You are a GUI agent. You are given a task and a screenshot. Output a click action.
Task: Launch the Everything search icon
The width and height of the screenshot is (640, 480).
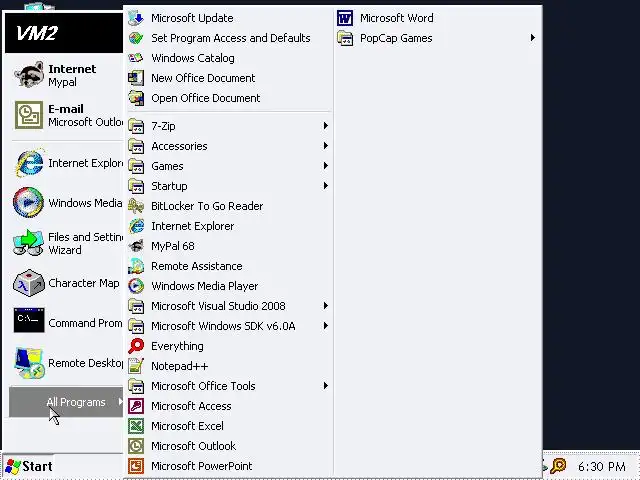coord(136,346)
